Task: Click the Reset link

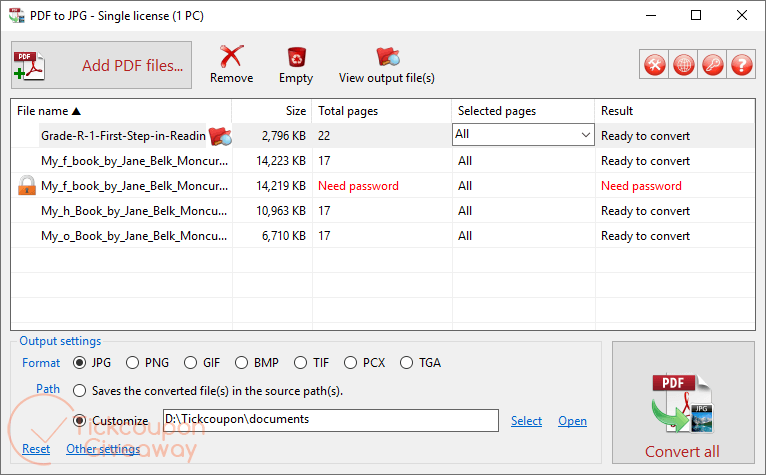Action: point(36,449)
